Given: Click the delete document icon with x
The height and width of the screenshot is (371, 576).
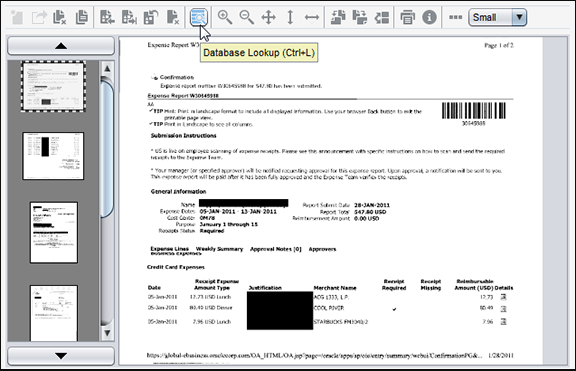Looking at the screenshot, I should point(60,17).
